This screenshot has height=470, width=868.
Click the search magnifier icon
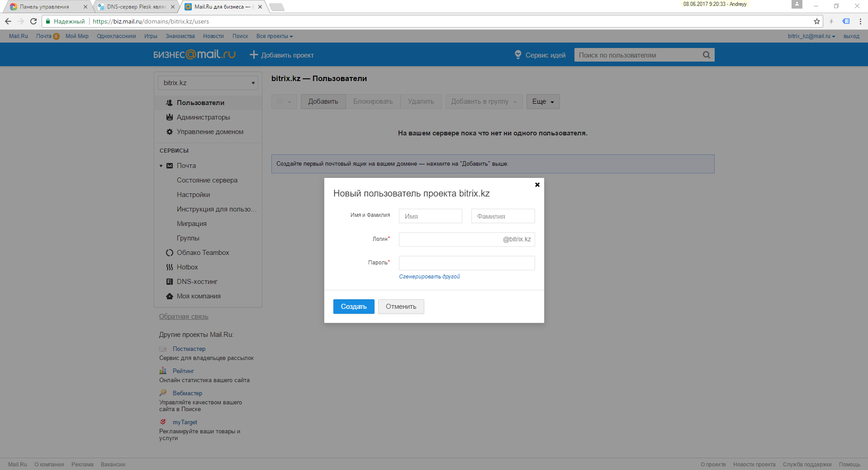pyautogui.click(x=707, y=55)
